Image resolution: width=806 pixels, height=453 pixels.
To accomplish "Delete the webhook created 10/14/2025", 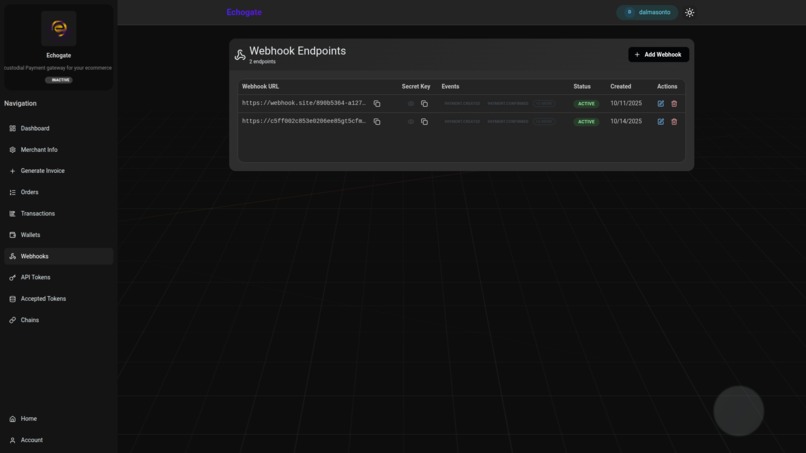I will (x=674, y=121).
